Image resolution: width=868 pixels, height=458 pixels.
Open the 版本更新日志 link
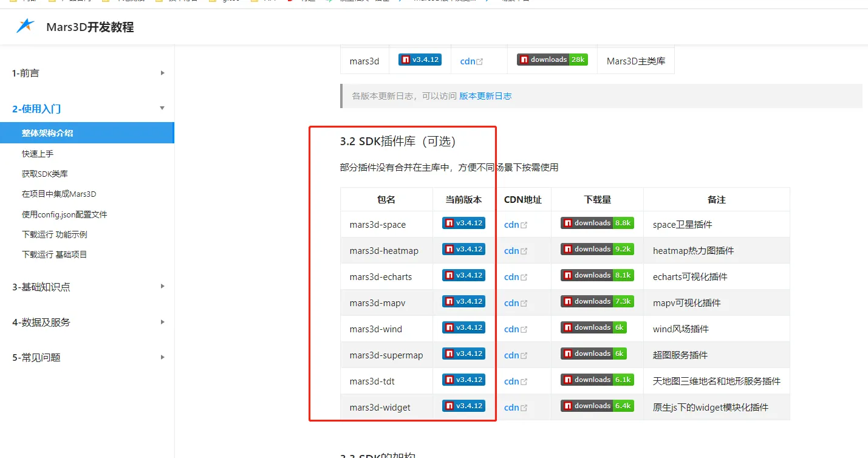click(485, 96)
